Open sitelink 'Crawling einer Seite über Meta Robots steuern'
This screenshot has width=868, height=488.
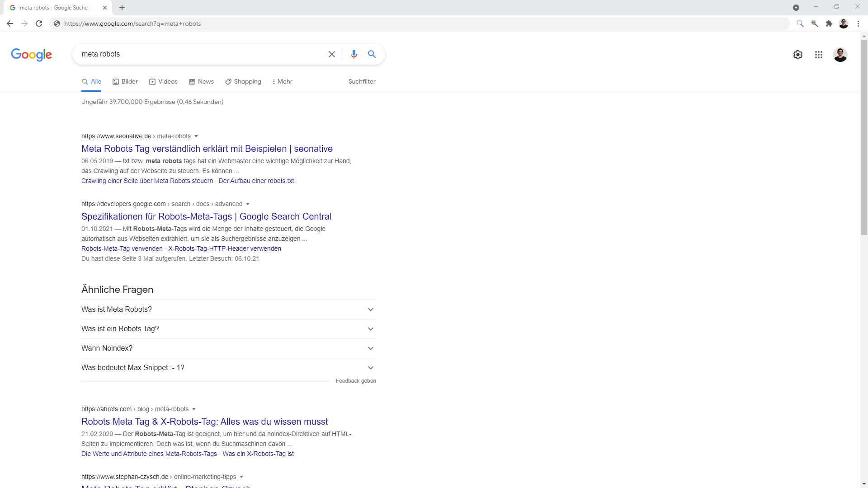coord(147,181)
